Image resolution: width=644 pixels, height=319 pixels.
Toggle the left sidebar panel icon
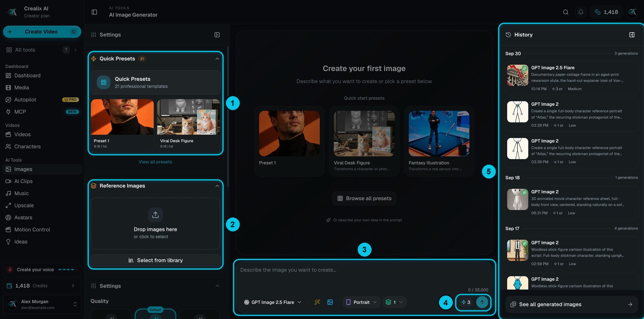pos(94,12)
